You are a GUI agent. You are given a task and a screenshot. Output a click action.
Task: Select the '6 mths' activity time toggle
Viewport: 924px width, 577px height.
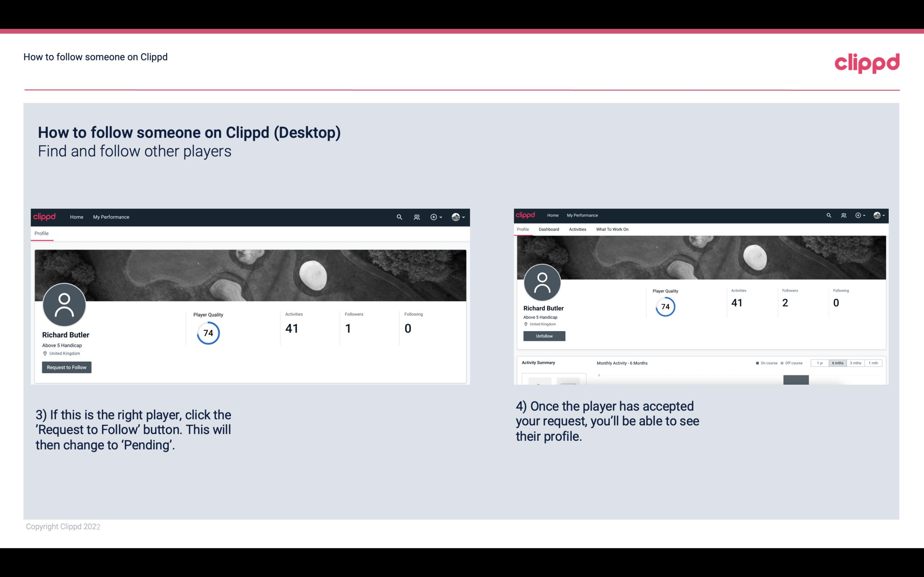pyautogui.click(x=838, y=362)
